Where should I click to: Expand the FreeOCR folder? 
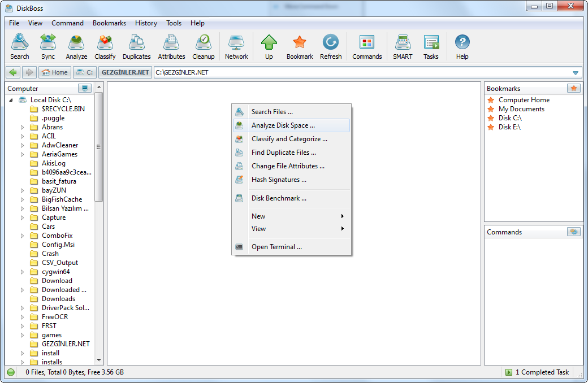22,317
